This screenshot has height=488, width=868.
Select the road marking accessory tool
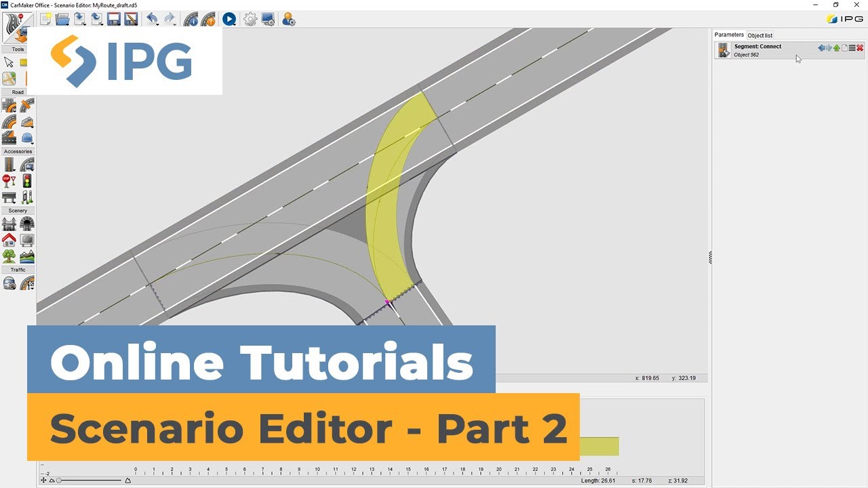coord(9,165)
